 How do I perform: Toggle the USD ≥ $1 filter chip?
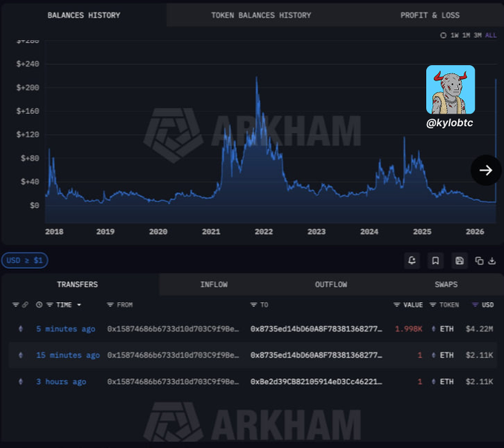click(24, 261)
